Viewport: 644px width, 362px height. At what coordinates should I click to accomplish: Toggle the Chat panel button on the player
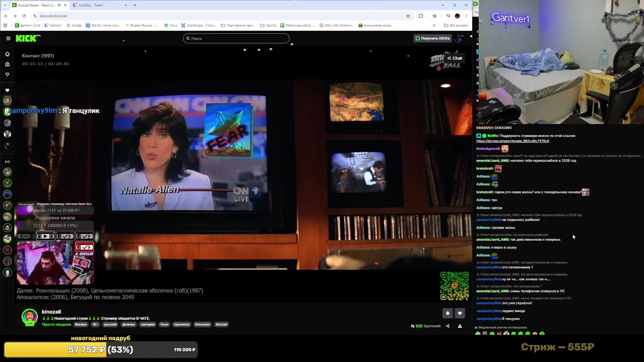[x=454, y=58]
